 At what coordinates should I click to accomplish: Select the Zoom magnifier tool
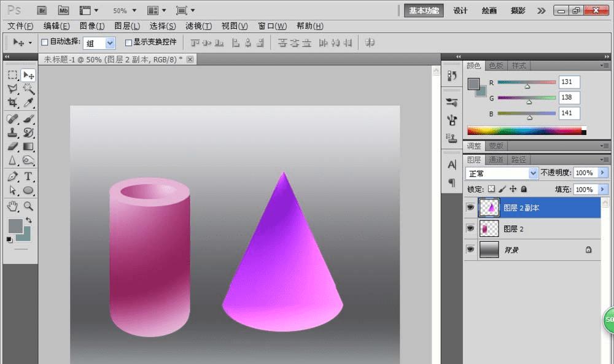pos(28,206)
